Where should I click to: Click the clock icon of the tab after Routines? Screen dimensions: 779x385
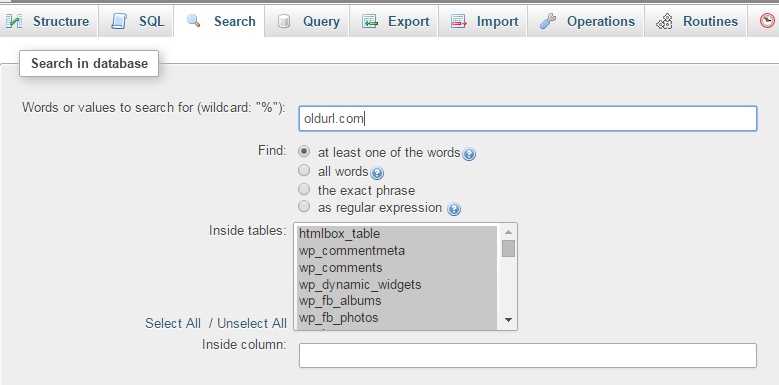click(768, 20)
